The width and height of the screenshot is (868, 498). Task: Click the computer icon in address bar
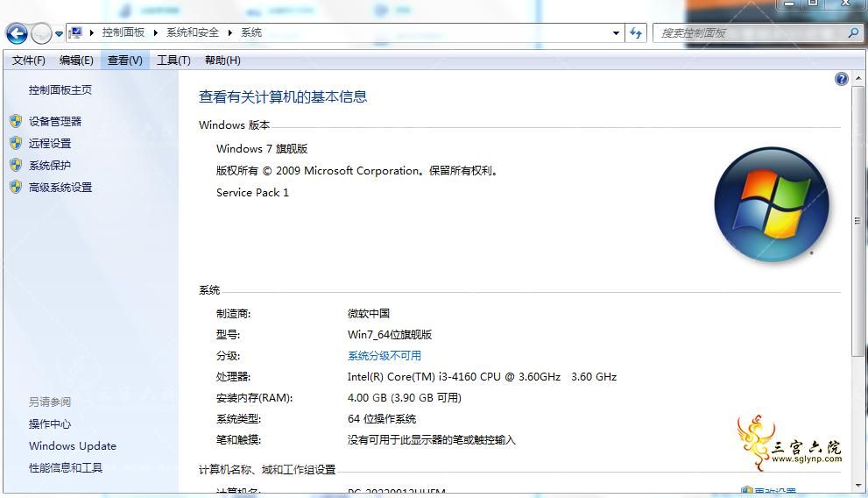click(76, 32)
